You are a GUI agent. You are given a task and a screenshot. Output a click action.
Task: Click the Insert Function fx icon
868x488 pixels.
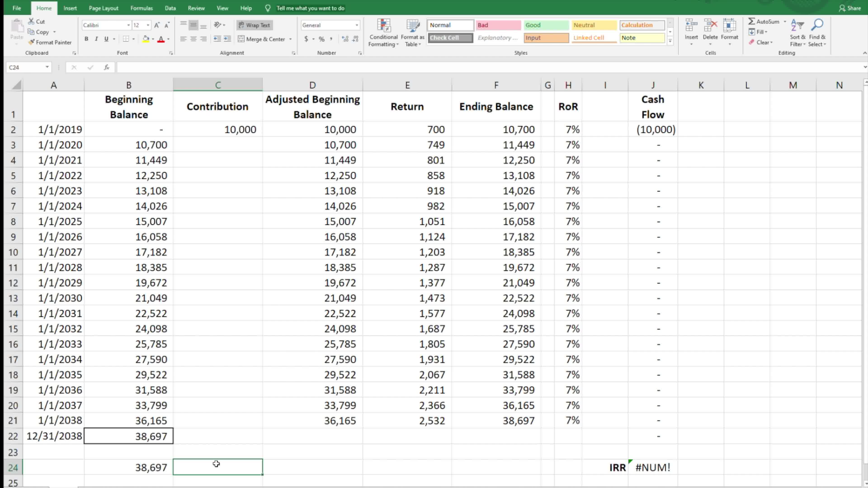click(106, 67)
